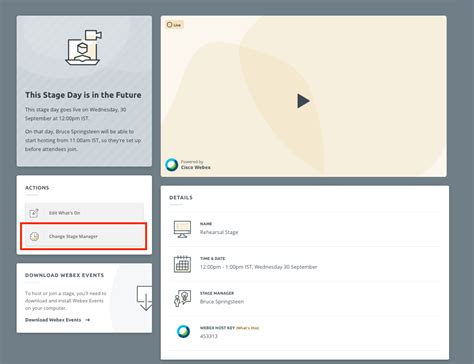This screenshot has height=364, width=474.
Task: Click the monitor icon beside Name
Action: 182,229
